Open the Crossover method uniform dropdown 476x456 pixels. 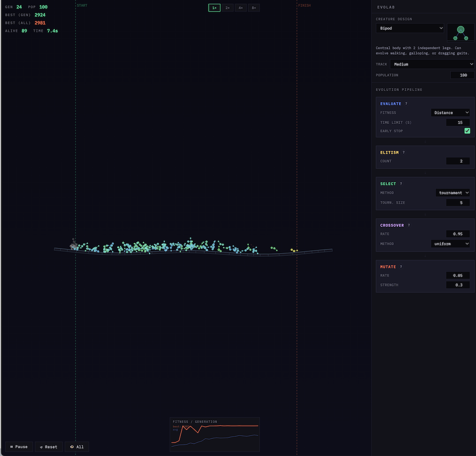[450, 244]
